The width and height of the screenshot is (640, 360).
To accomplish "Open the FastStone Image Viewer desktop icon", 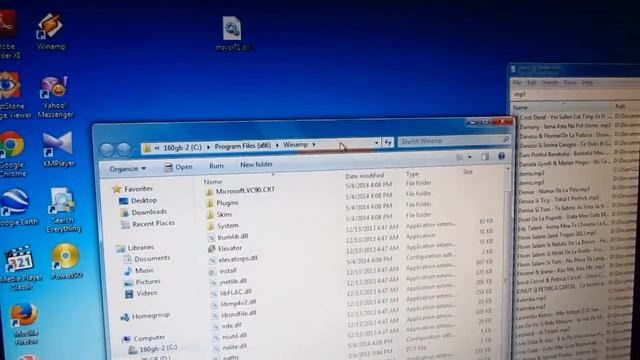I will pos(11,96).
